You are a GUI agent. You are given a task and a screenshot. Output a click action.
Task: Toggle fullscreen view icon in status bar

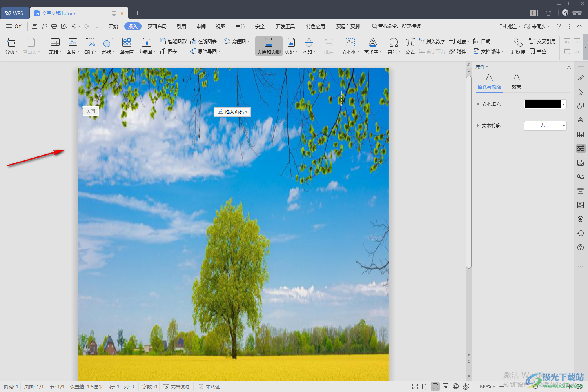[x=415, y=387]
